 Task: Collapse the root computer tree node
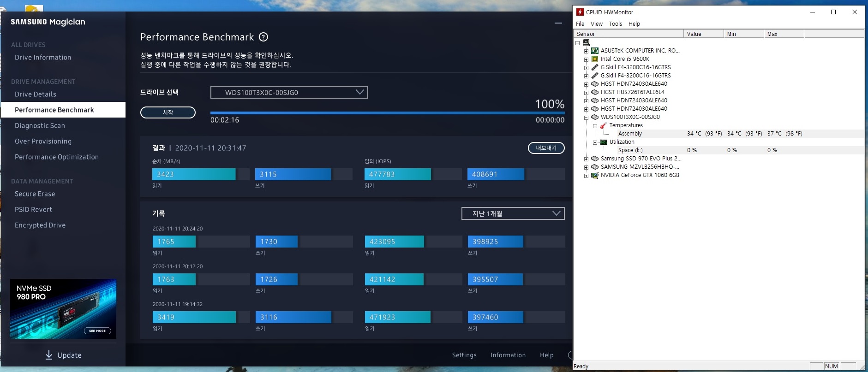coord(577,42)
